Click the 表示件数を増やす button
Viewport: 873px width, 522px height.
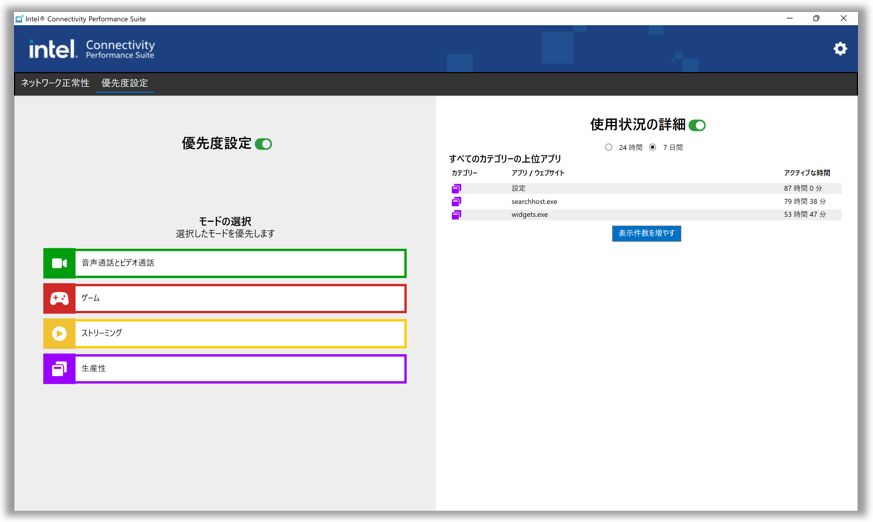646,233
